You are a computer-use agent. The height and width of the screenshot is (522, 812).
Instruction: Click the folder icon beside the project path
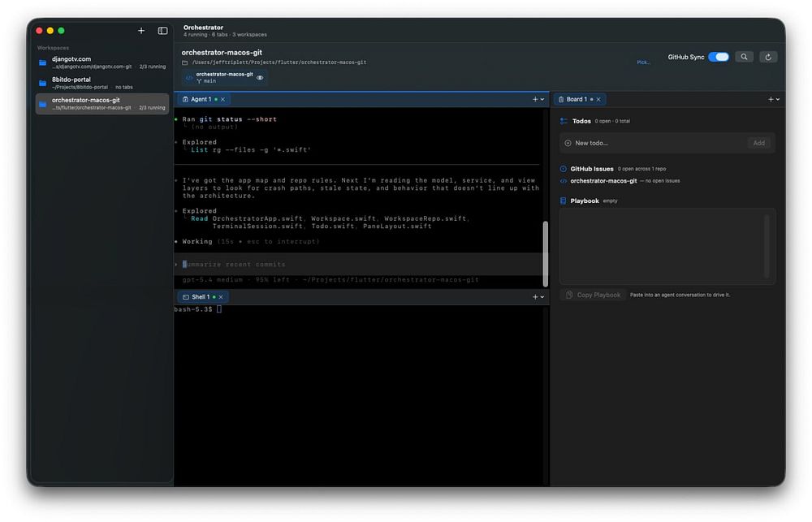[x=185, y=63]
